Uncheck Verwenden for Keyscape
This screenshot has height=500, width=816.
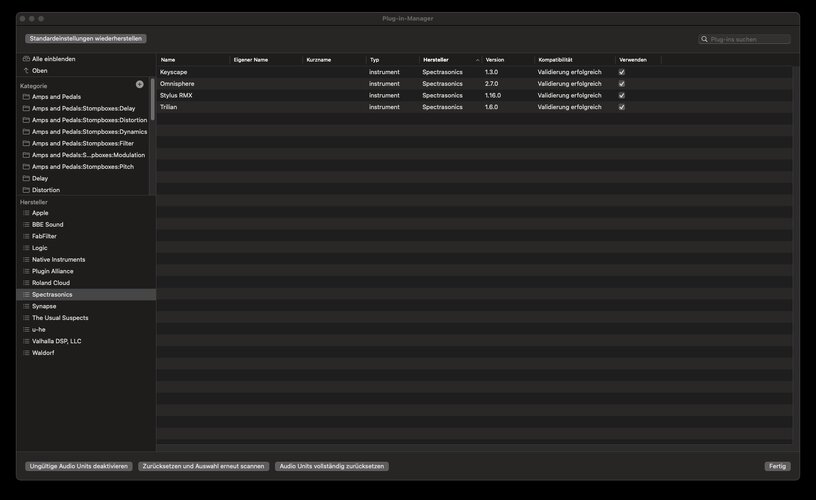(x=621, y=72)
